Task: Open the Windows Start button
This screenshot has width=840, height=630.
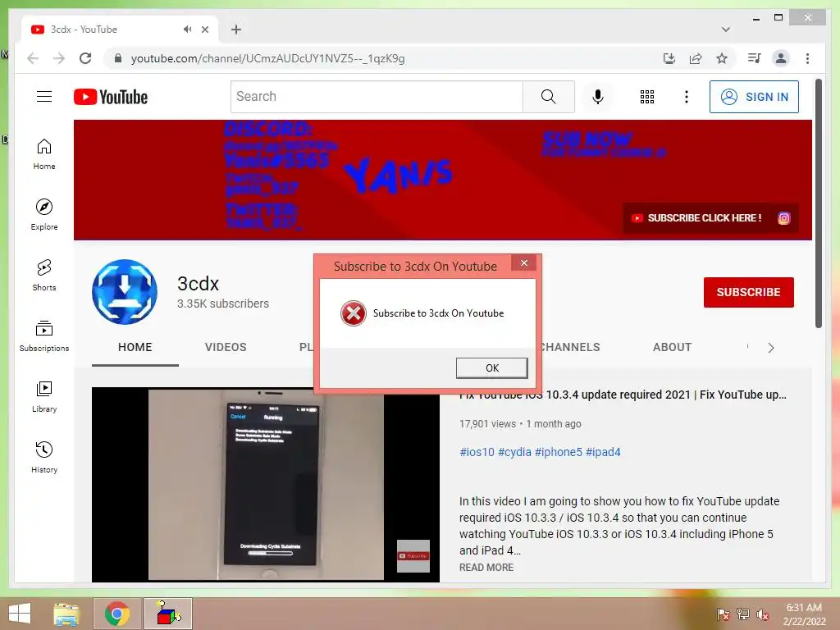Action: tap(20, 614)
